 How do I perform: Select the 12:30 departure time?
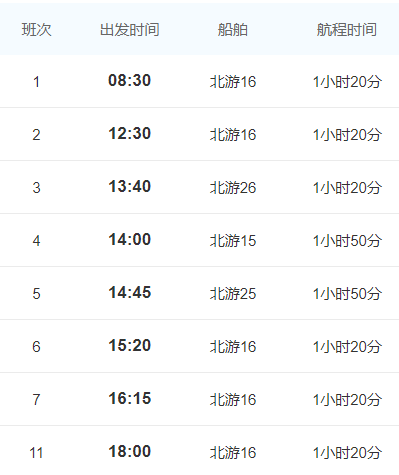[129, 134]
